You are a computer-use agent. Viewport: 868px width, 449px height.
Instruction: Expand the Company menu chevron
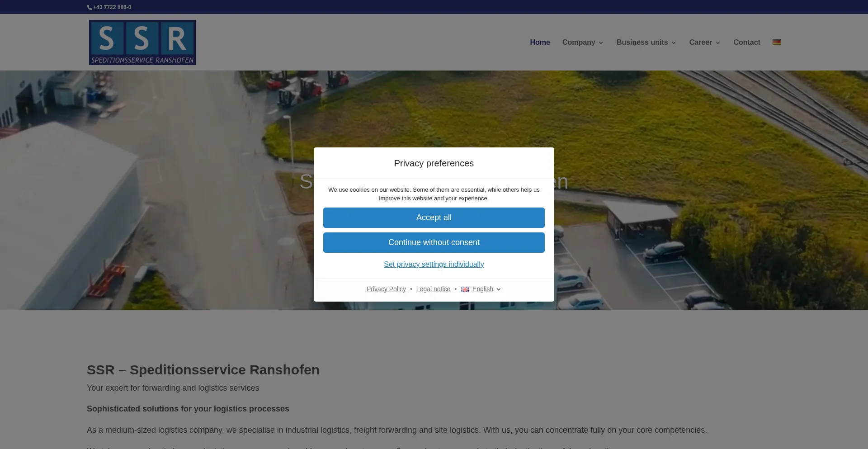(601, 43)
